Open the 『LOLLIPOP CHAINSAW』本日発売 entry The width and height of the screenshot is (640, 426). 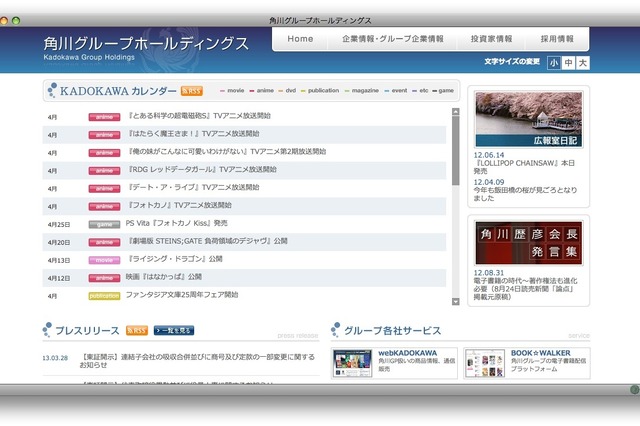[524, 167]
